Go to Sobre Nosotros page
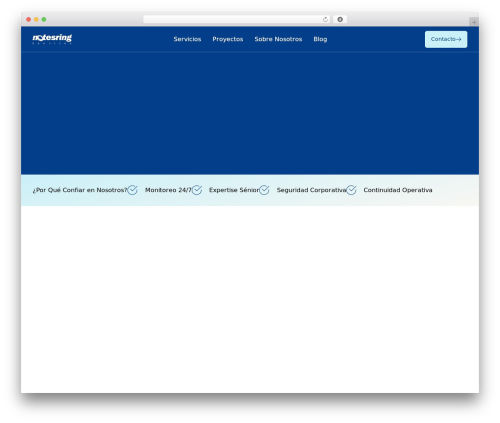The image size is (500, 423). [x=278, y=39]
